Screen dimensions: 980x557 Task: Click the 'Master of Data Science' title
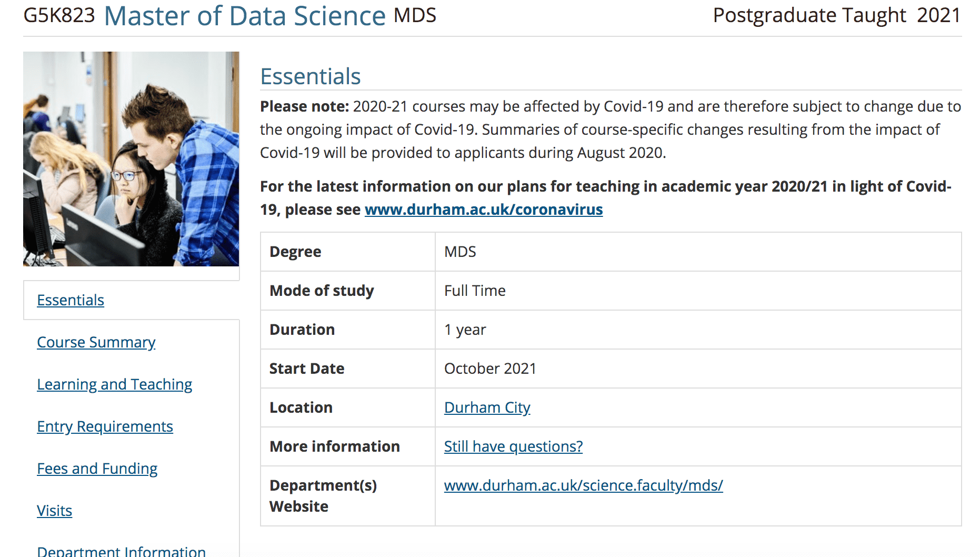click(245, 16)
